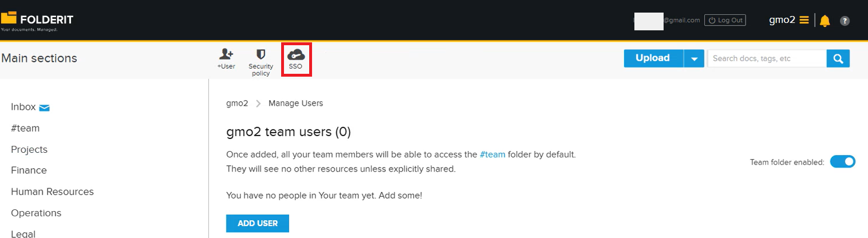Select Human Resources in the sidebar

(x=52, y=192)
